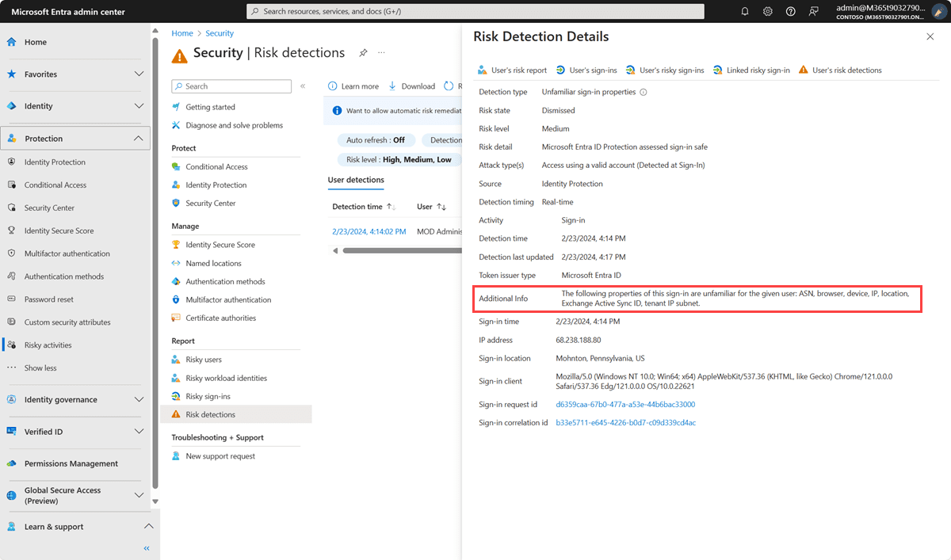Open Conditional Access in left navigation
The height and width of the screenshot is (560, 951).
click(55, 185)
